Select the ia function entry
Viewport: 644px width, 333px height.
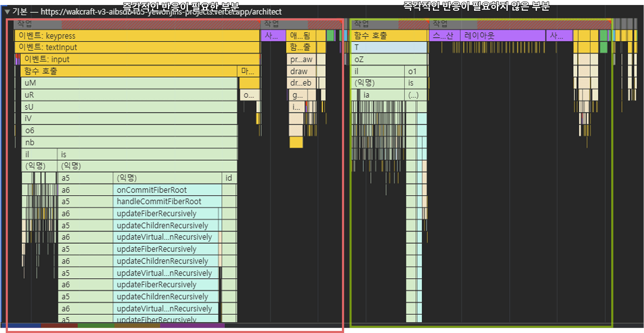pyautogui.click(x=382, y=95)
